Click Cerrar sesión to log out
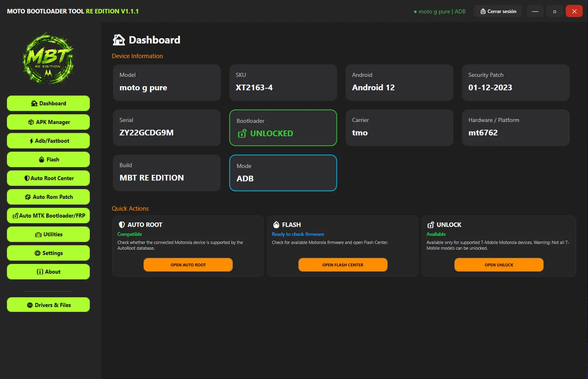588x379 pixels. click(498, 11)
